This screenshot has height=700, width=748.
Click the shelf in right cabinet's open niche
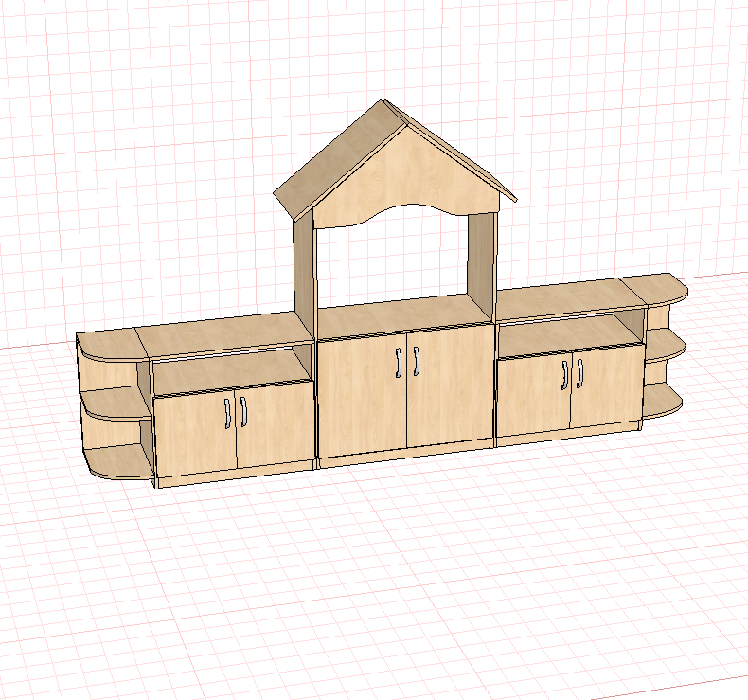(570, 336)
